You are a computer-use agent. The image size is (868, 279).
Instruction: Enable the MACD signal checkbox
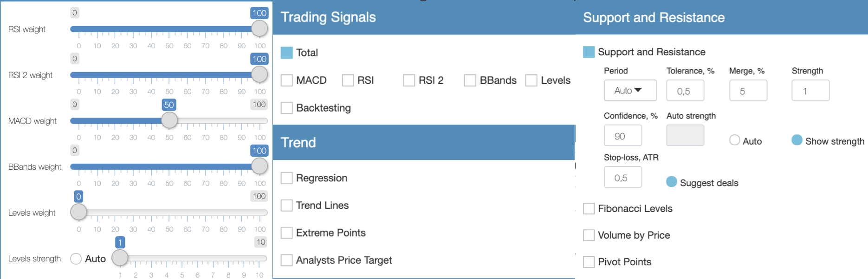[x=287, y=80]
